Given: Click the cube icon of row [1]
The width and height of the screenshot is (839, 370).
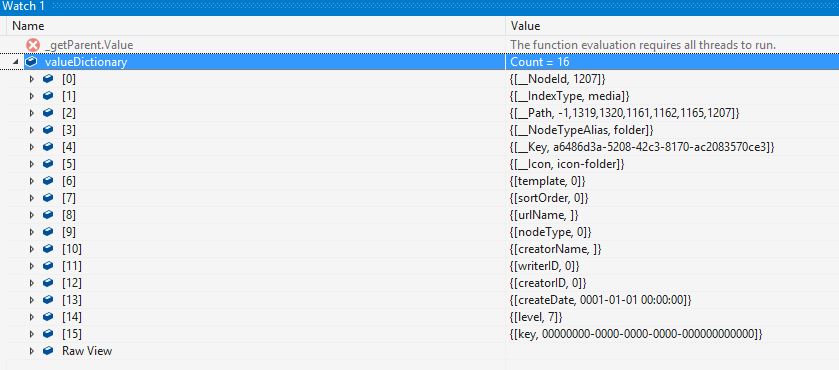Looking at the screenshot, I should coord(48,96).
